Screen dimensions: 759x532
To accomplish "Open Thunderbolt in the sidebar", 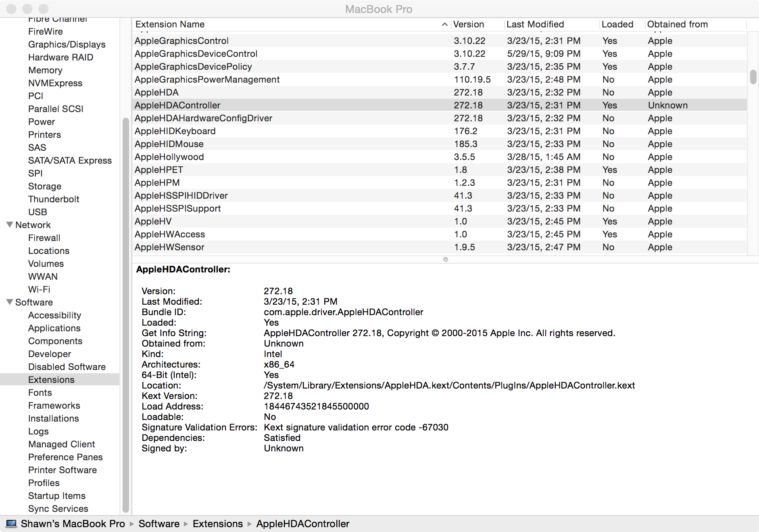I will click(x=54, y=199).
